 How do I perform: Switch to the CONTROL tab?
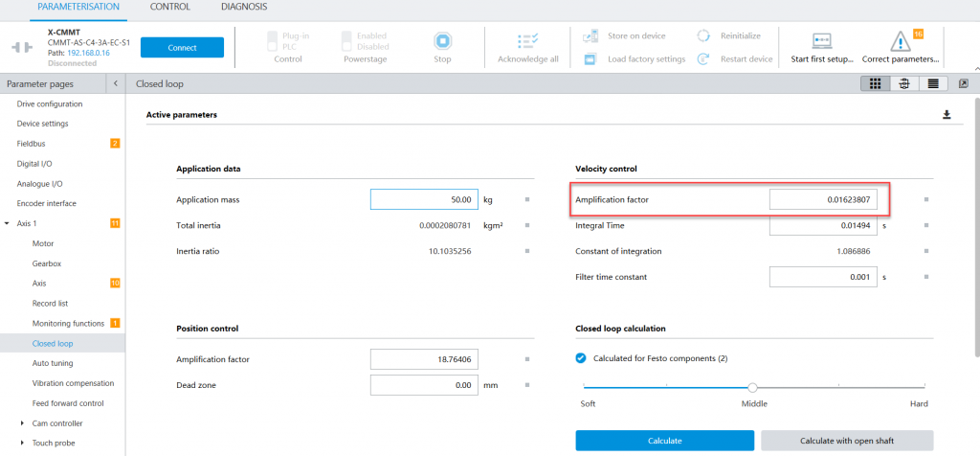pos(170,7)
